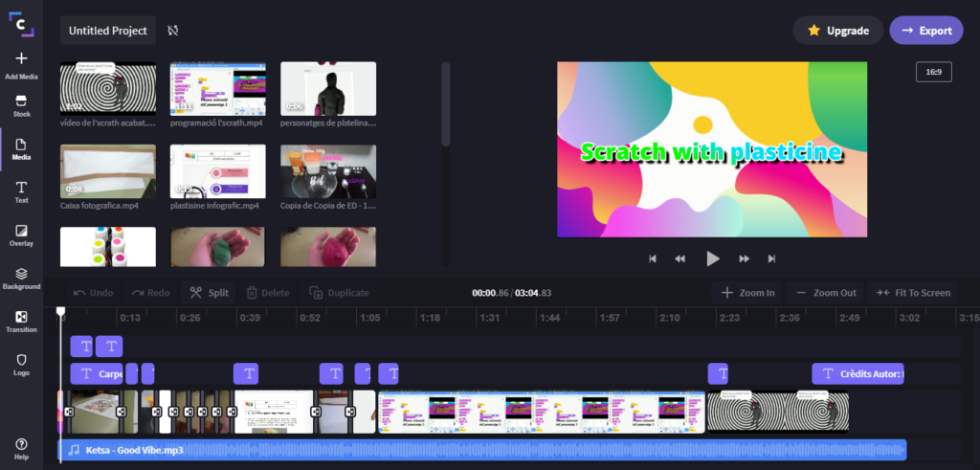This screenshot has height=470, width=980.
Task: Click the Add Media plus icon
Action: [21, 59]
